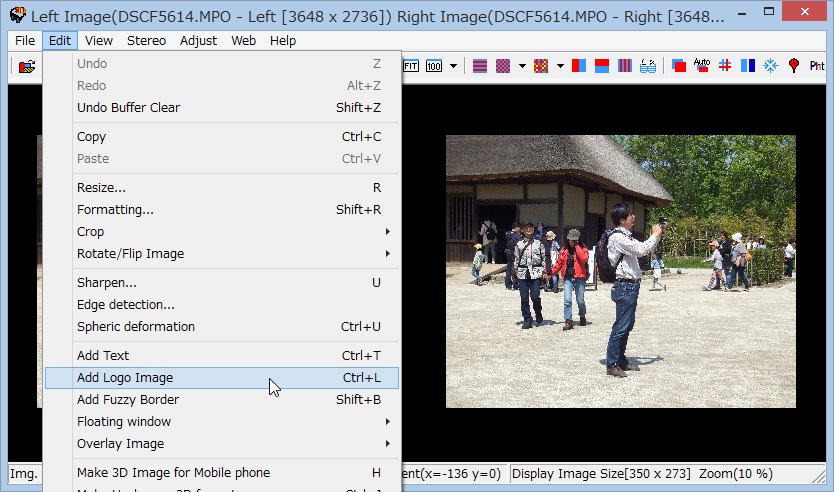Open the File menu
This screenshot has height=492, width=834.
coord(25,40)
